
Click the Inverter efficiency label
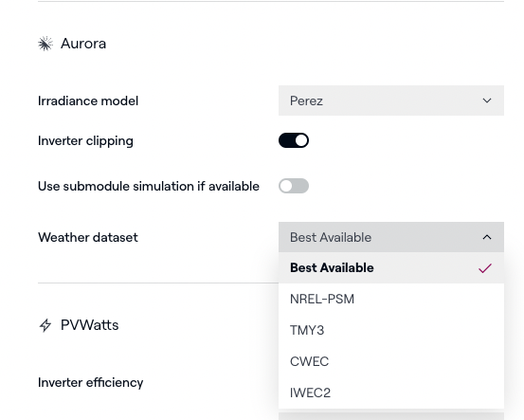(x=91, y=382)
